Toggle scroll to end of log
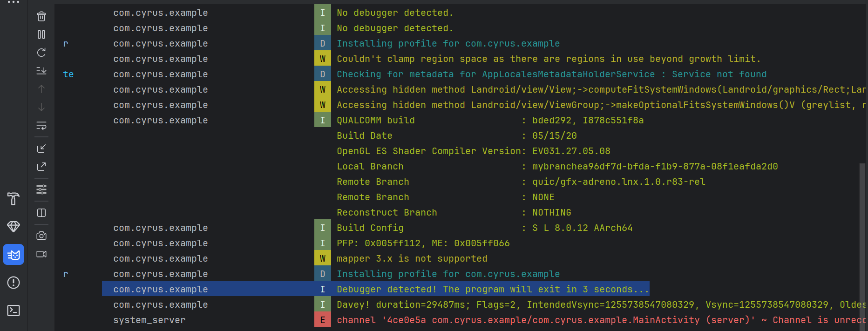The width and height of the screenshot is (868, 331). pyautogui.click(x=41, y=71)
